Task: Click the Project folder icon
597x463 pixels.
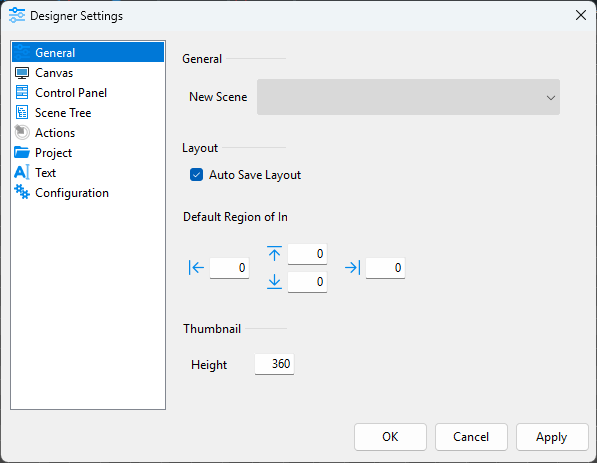Action: 22,152
